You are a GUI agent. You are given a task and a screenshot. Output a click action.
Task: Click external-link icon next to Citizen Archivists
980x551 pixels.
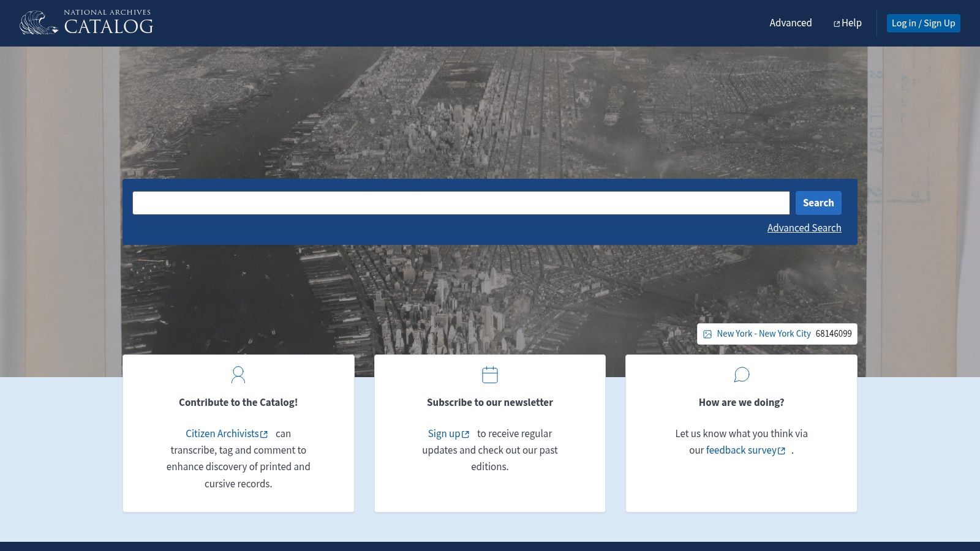[264, 435]
